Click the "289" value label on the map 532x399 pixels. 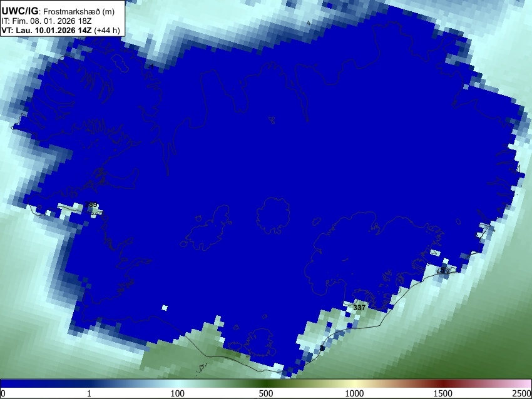click(91, 205)
